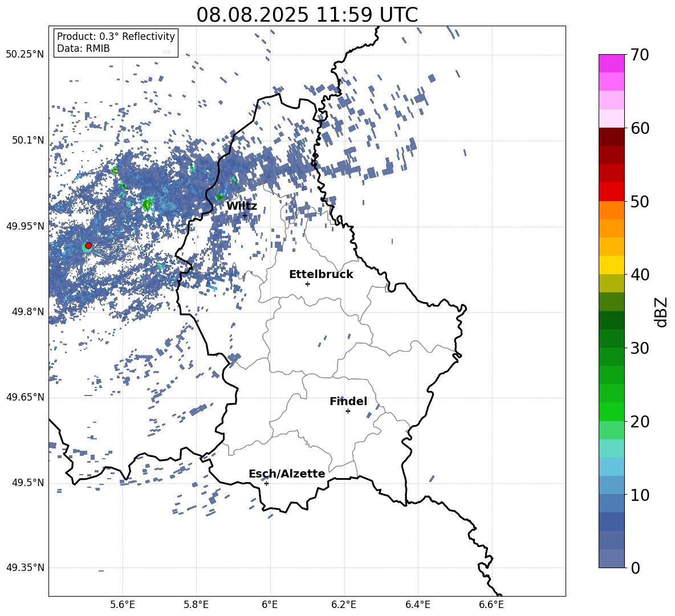Click the Wiltz city label

click(x=242, y=206)
